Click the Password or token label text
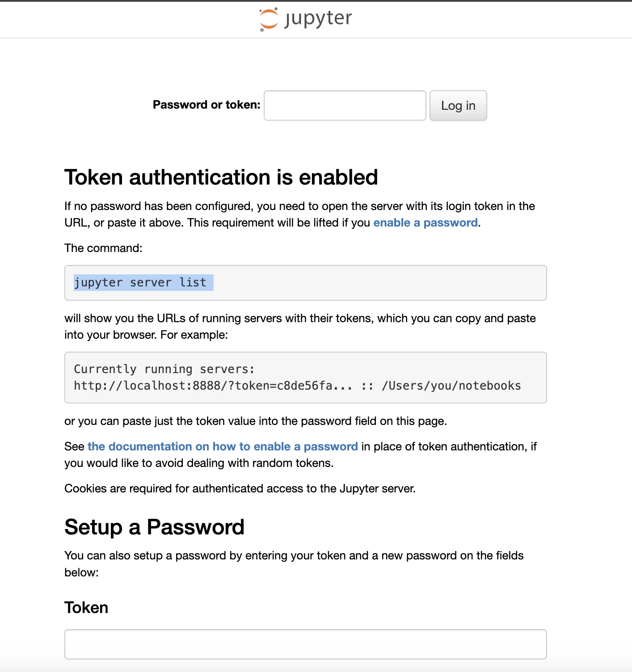632x672 pixels. (206, 105)
